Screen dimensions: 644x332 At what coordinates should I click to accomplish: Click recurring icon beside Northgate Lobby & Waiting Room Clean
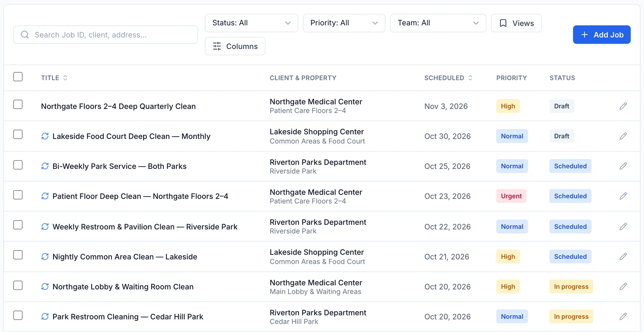point(45,287)
